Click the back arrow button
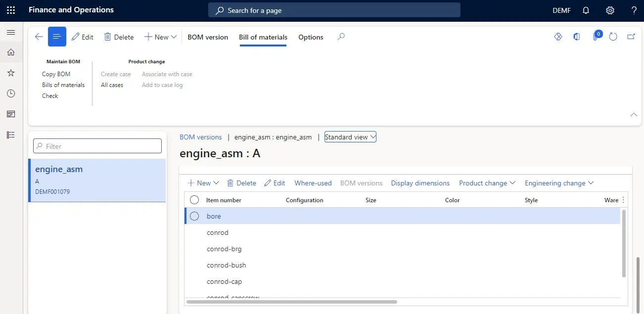 coord(39,37)
